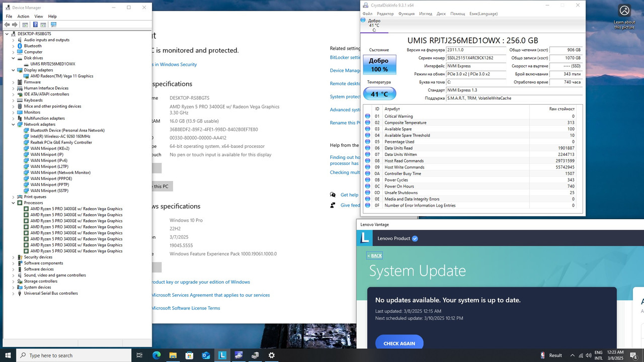Click the blue Добро 100 % health status button
Image resolution: width=644 pixels, height=362 pixels.
[379, 65]
